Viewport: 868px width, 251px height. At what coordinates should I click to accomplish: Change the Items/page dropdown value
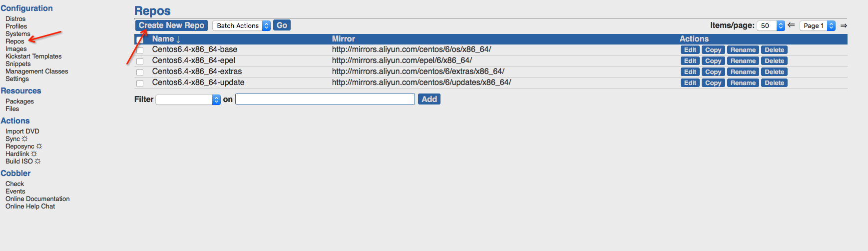coord(771,25)
